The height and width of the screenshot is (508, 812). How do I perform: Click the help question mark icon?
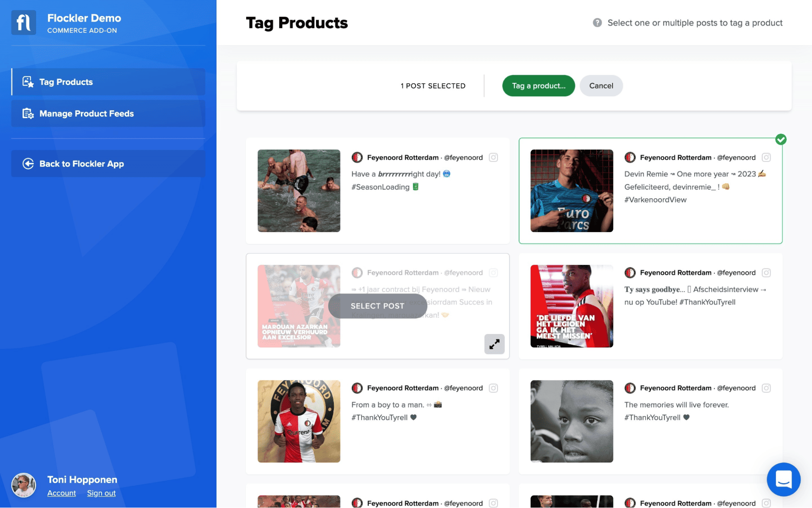point(597,23)
